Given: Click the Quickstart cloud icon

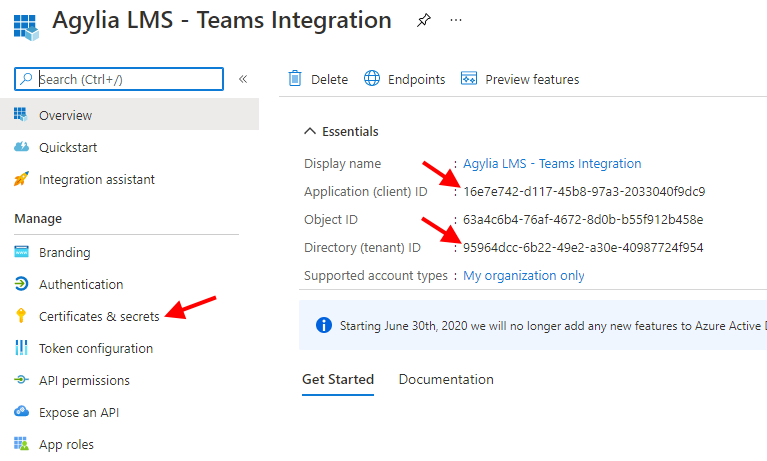Looking at the screenshot, I should tap(21, 147).
